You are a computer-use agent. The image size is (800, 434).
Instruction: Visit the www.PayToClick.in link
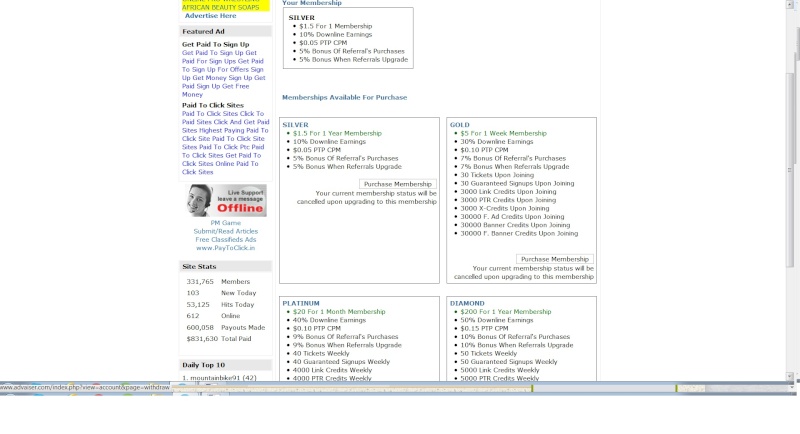[x=226, y=248]
